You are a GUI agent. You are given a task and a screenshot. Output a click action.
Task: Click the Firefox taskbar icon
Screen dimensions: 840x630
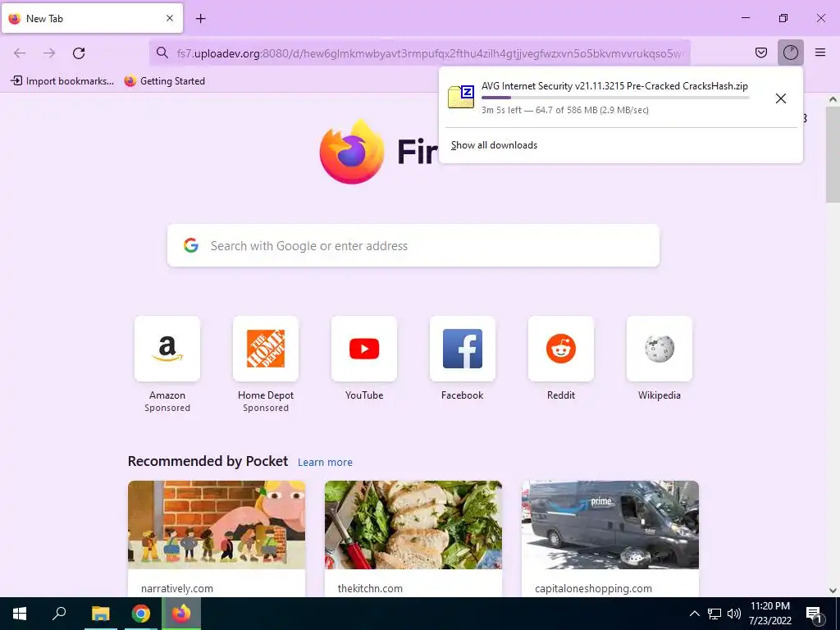point(181,614)
